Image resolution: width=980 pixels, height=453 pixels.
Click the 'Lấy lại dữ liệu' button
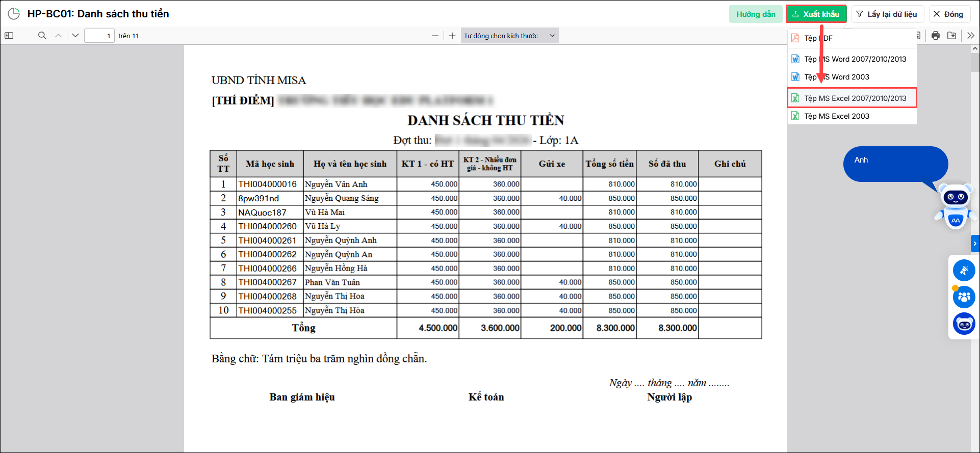pos(887,14)
